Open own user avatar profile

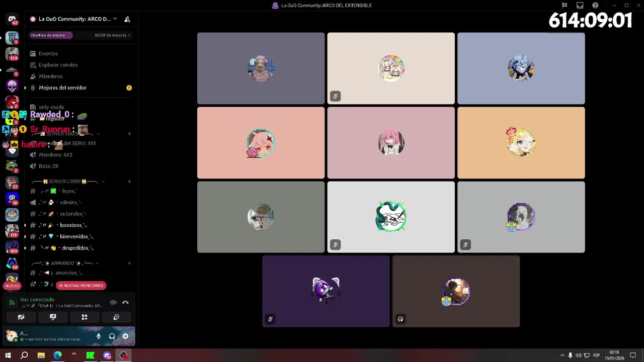point(11,335)
